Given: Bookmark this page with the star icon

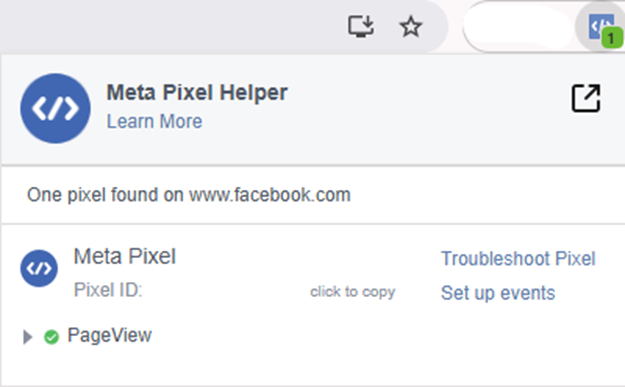Looking at the screenshot, I should point(411,27).
